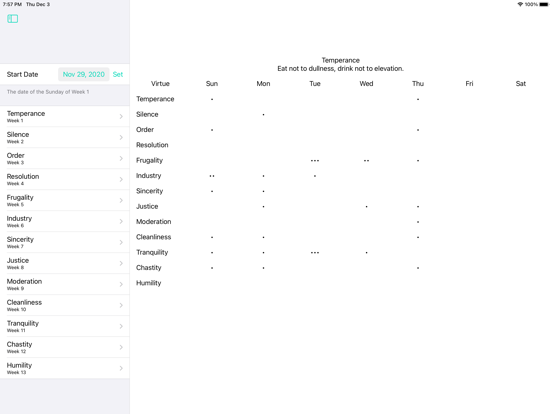Open Frugality Week 5

[65, 200]
